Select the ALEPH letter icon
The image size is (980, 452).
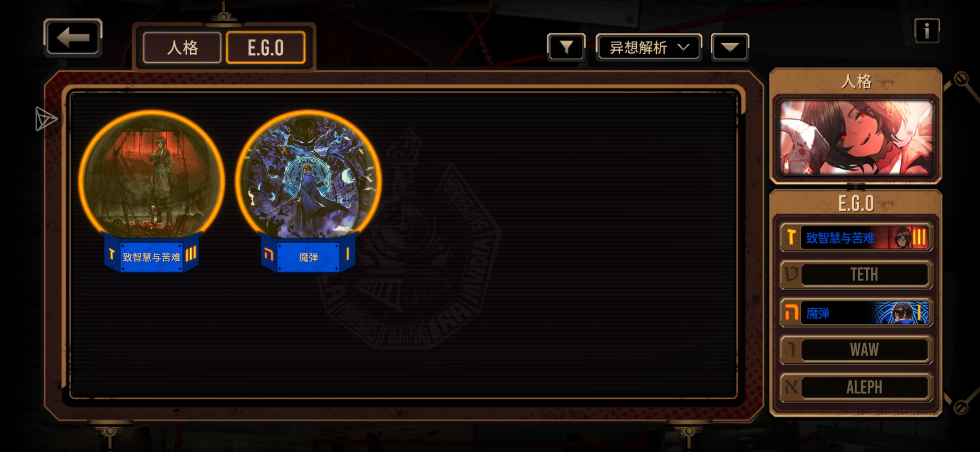tap(791, 387)
